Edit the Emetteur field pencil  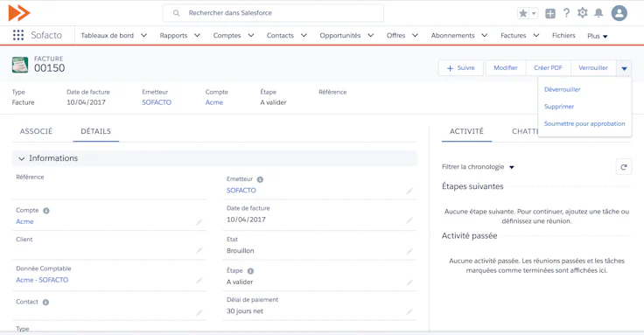coord(409,191)
